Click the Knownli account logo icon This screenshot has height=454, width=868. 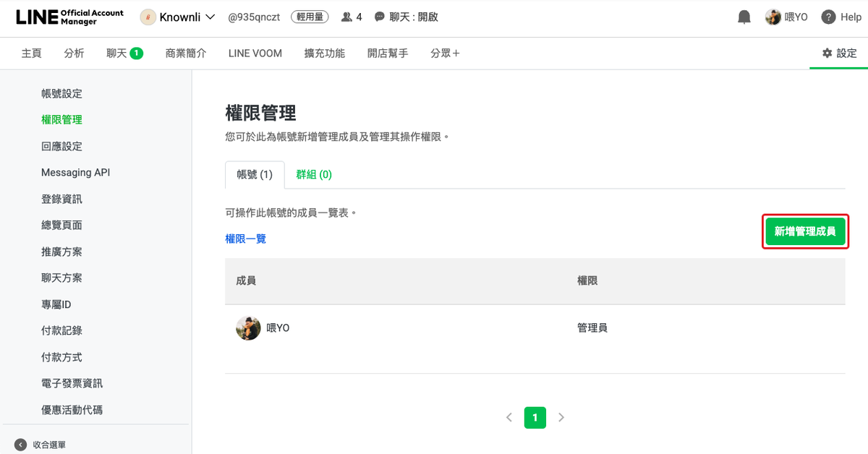[x=148, y=17]
